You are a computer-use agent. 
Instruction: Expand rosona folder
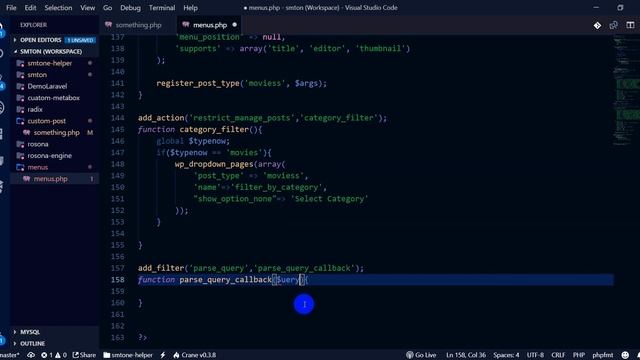38,144
